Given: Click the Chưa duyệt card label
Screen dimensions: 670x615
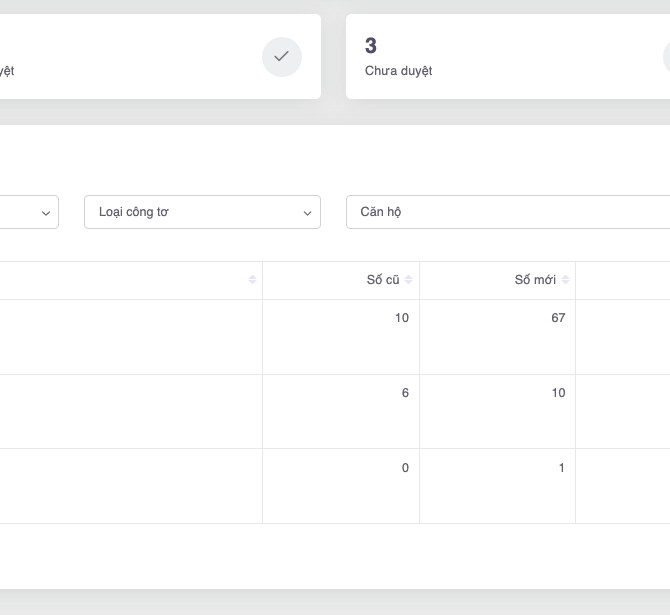Looking at the screenshot, I should 398,71.
